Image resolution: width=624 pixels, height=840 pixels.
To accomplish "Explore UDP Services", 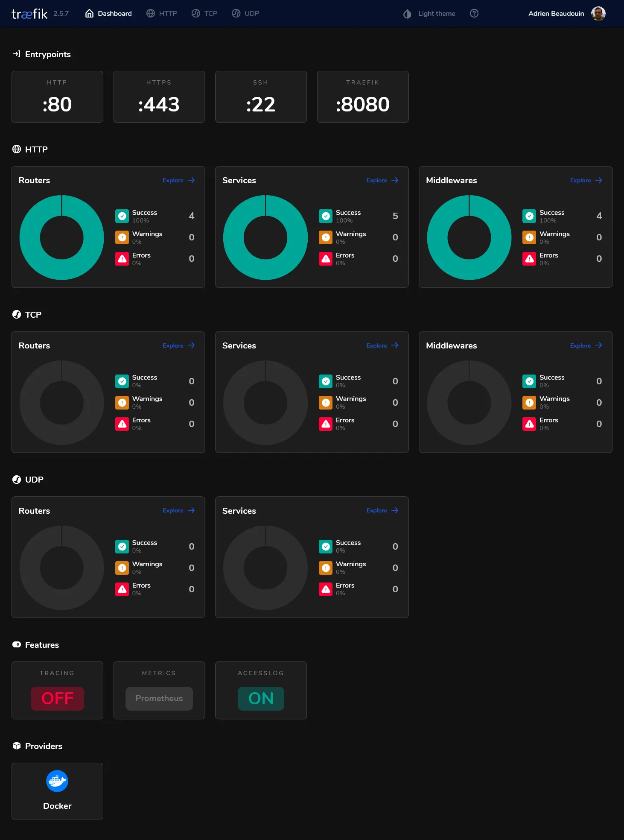I will point(382,511).
